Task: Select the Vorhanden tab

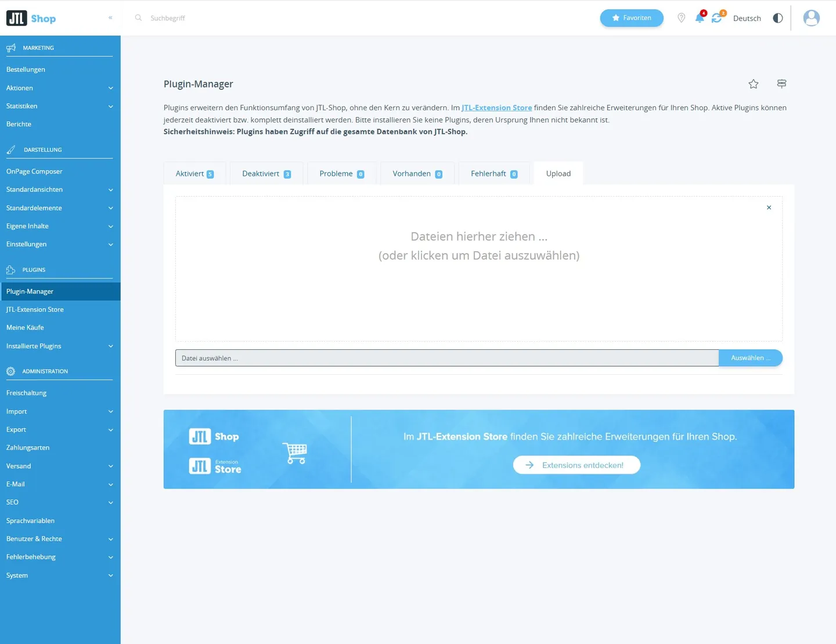Action: (417, 173)
